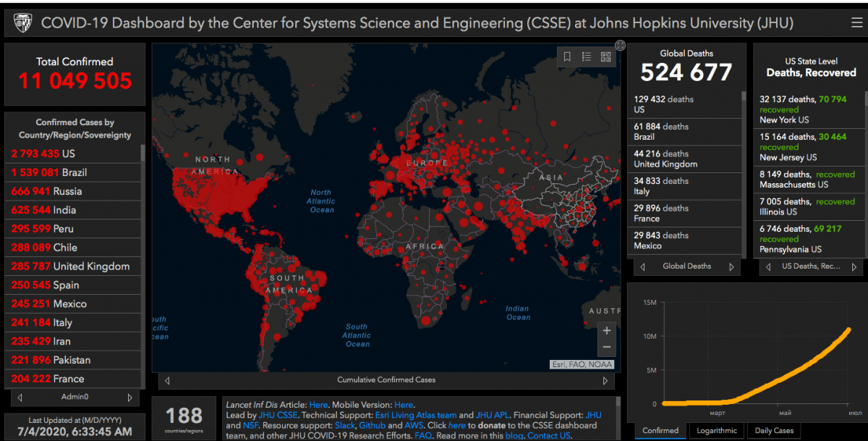Select the 29 843 deaths Mexico entry
The image size is (868, 441).
point(685,240)
